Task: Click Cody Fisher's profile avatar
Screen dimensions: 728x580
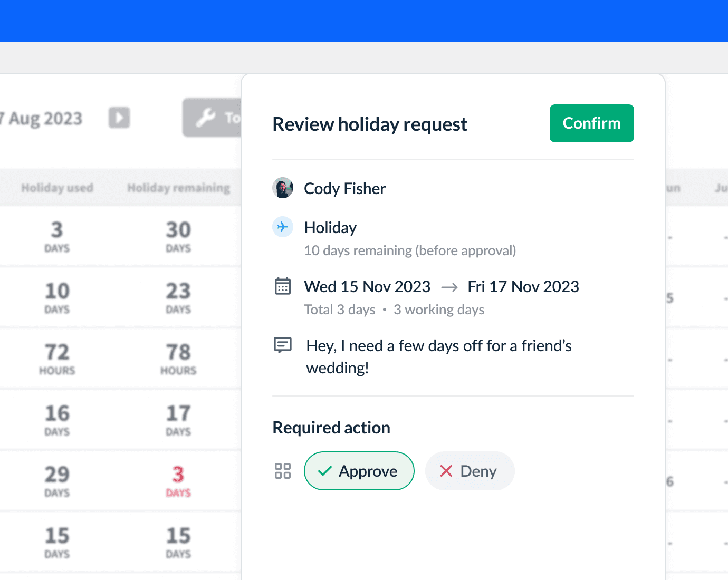Action: (x=283, y=188)
